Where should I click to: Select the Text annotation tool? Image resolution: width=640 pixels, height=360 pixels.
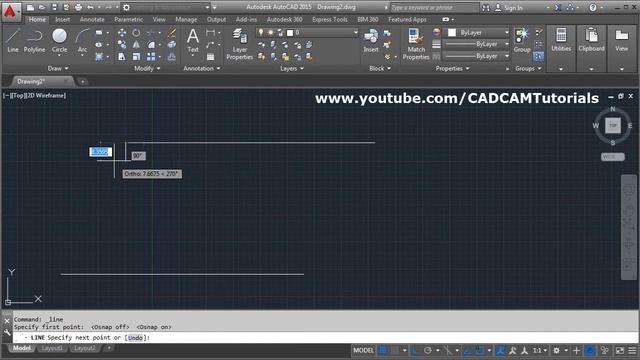[193, 41]
